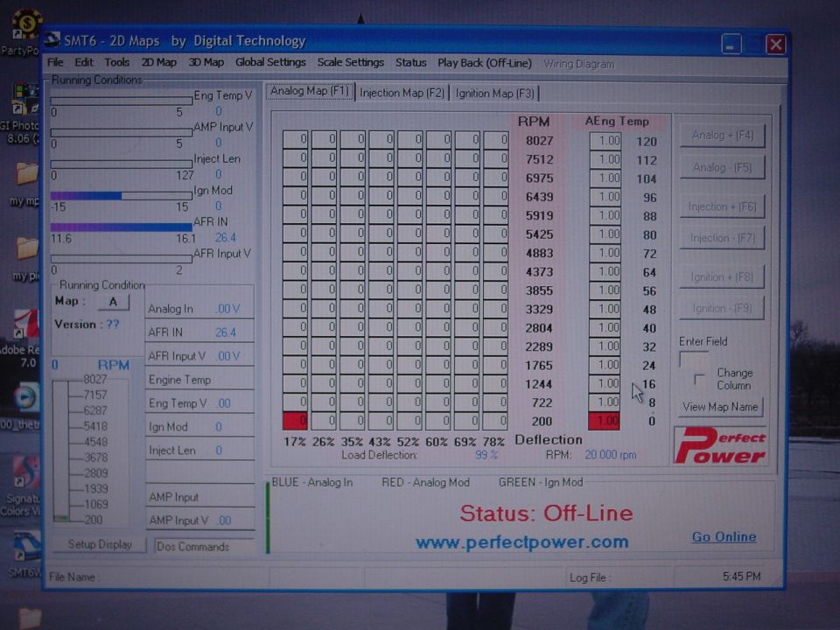
Task: Open the Edit menu
Action: pos(84,62)
